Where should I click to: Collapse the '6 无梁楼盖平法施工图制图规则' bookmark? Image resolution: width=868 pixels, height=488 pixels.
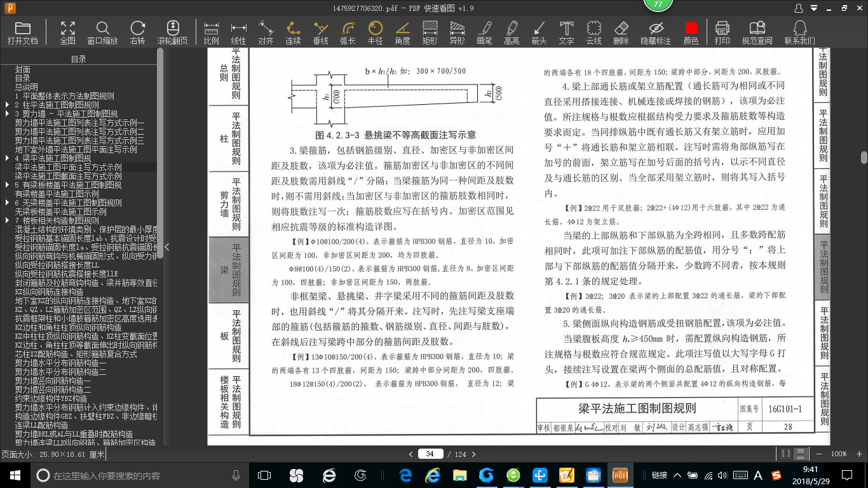pyautogui.click(x=7, y=203)
